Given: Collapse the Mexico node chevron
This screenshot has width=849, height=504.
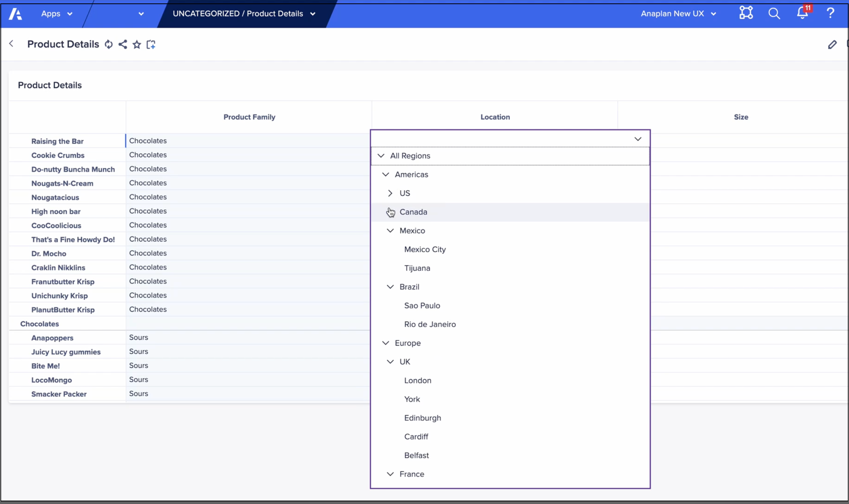Looking at the screenshot, I should 390,230.
